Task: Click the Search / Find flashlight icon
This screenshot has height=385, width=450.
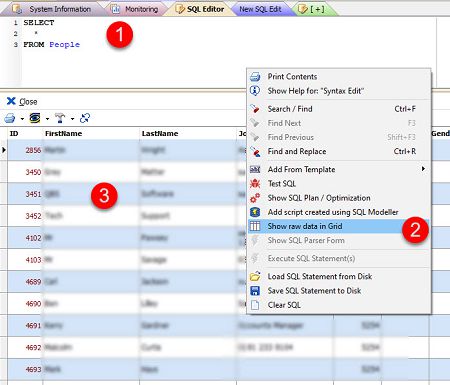Action: pos(255,109)
